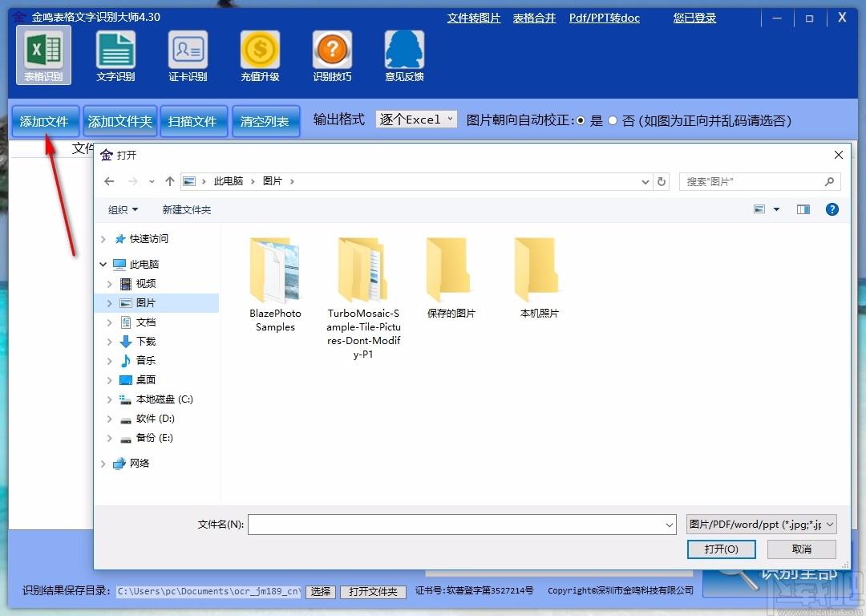Select the 本机照片 folder
This screenshot has width=866, height=616.
point(539,278)
